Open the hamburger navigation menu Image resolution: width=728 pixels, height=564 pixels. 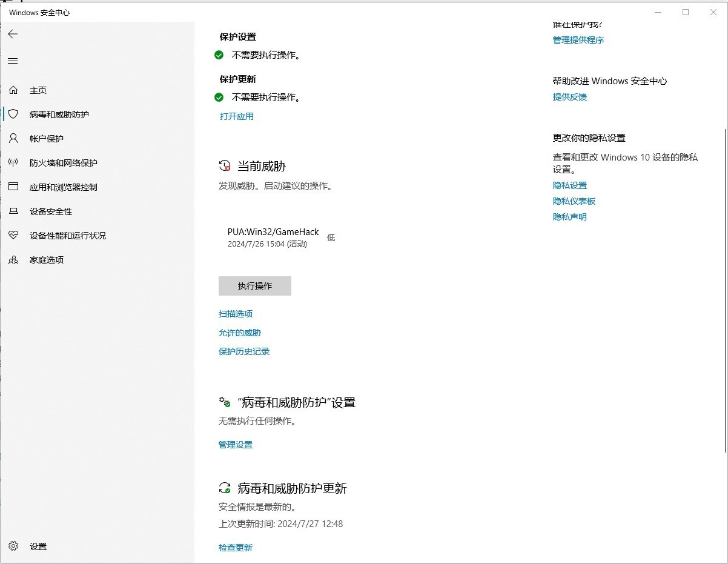13,61
